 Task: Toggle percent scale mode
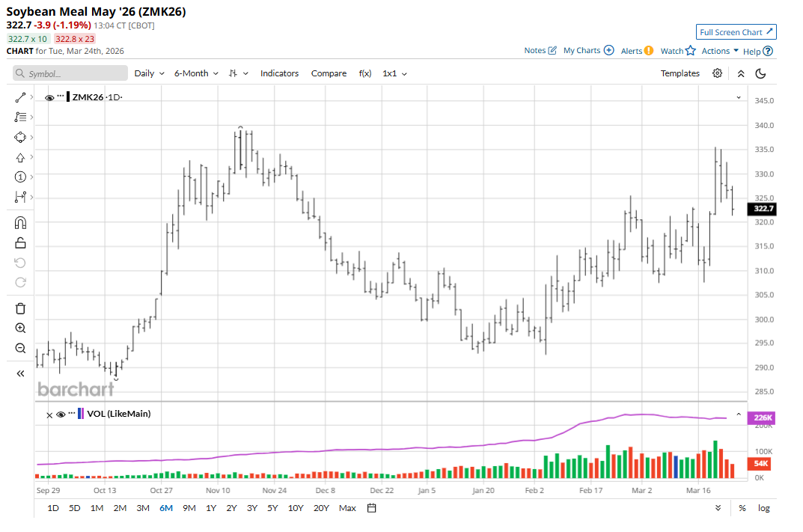(x=742, y=509)
